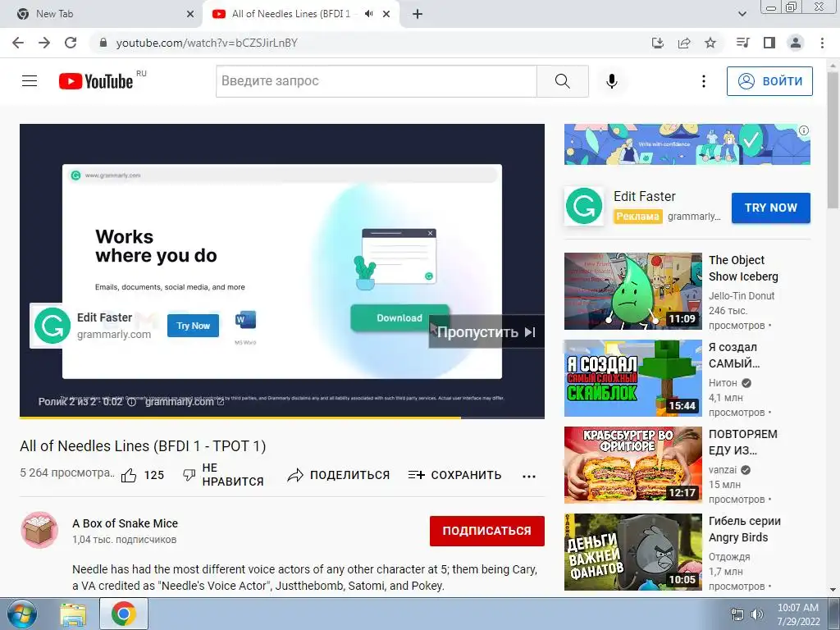This screenshot has height=630, width=840.
Task: Open ad info icon on banner
Action: (804, 130)
